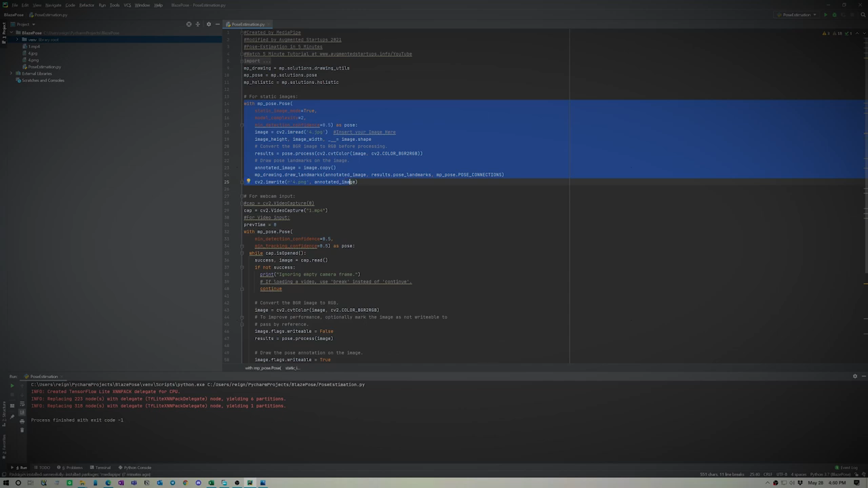Open Excel from taskbar
This screenshot has height=488, width=868.
click(x=211, y=483)
